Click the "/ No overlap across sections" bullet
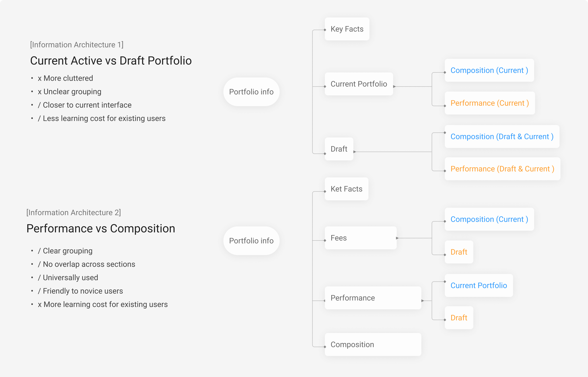 [86, 264]
